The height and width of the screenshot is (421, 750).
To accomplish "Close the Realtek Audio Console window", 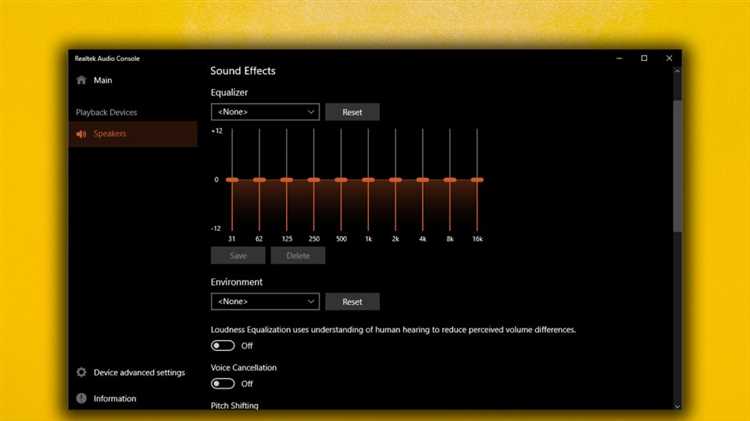I will click(x=669, y=58).
